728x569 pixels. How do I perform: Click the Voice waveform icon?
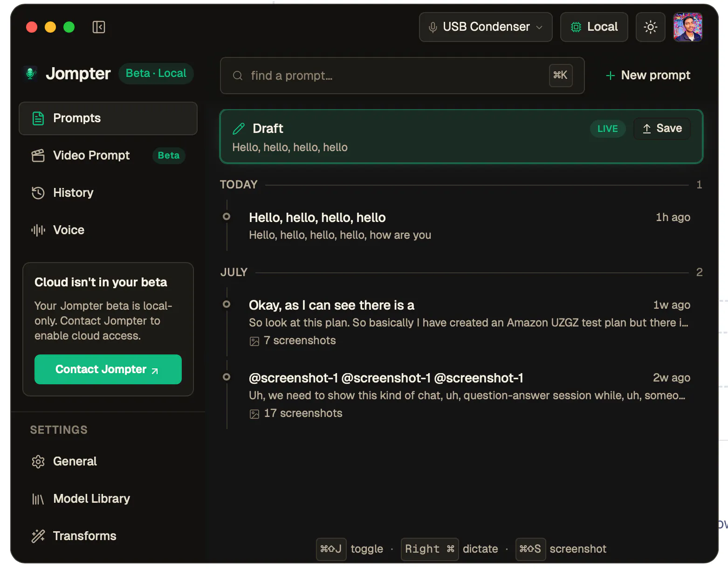[38, 230]
